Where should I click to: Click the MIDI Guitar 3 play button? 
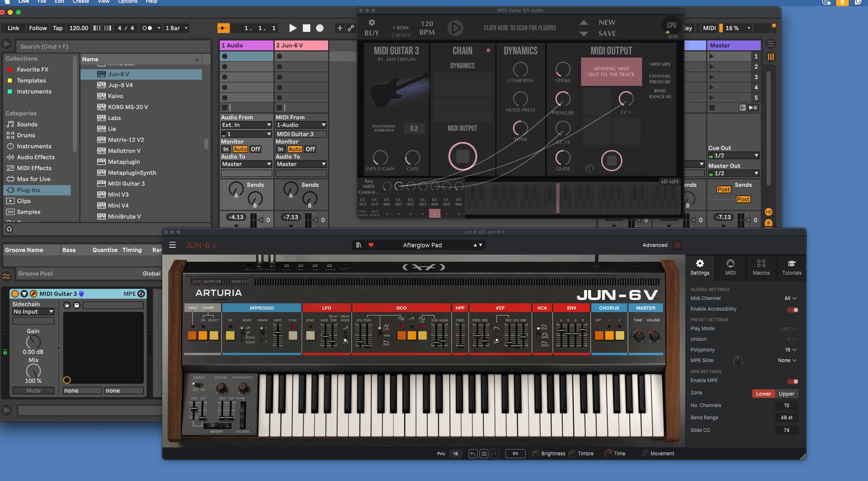click(455, 28)
